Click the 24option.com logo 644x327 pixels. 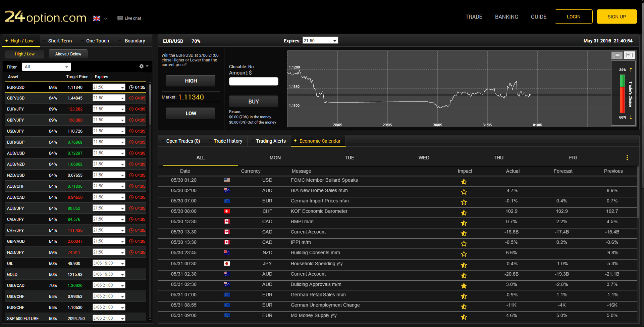click(46, 17)
